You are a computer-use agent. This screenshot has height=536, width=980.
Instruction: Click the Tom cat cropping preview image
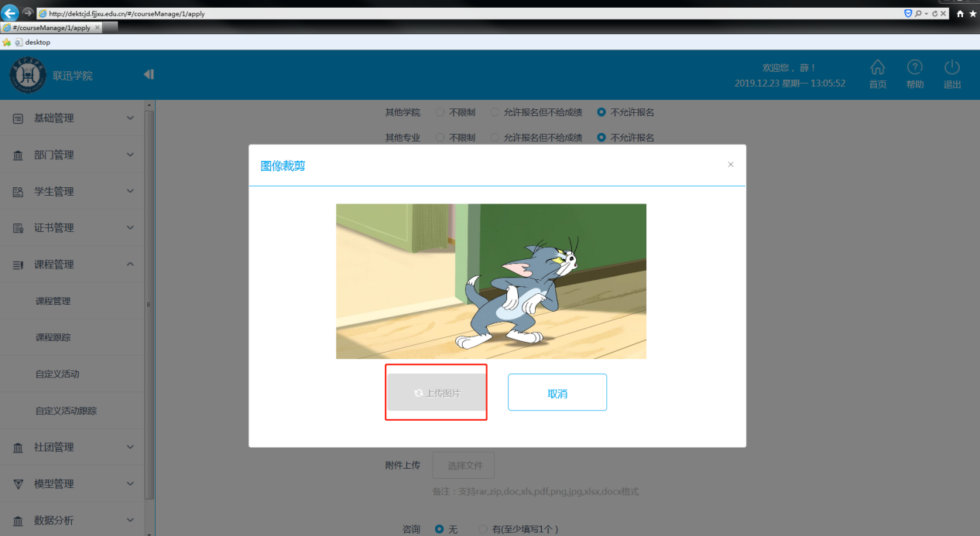click(491, 282)
